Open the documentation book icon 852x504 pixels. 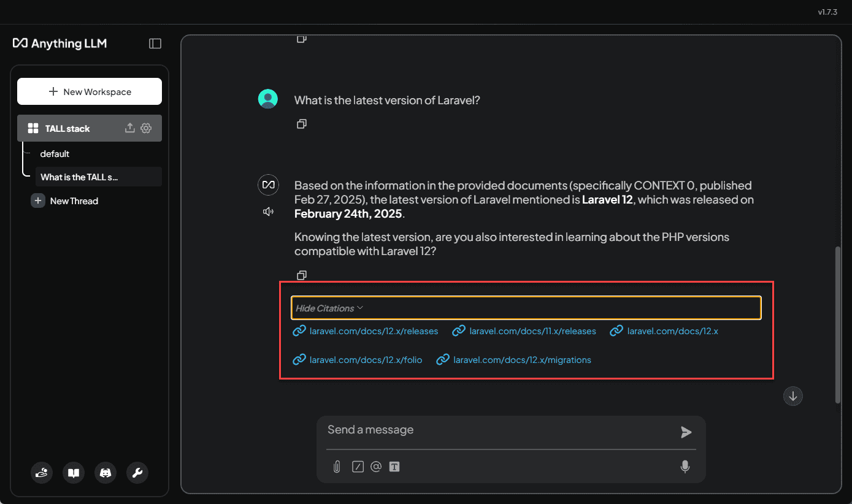click(x=74, y=473)
